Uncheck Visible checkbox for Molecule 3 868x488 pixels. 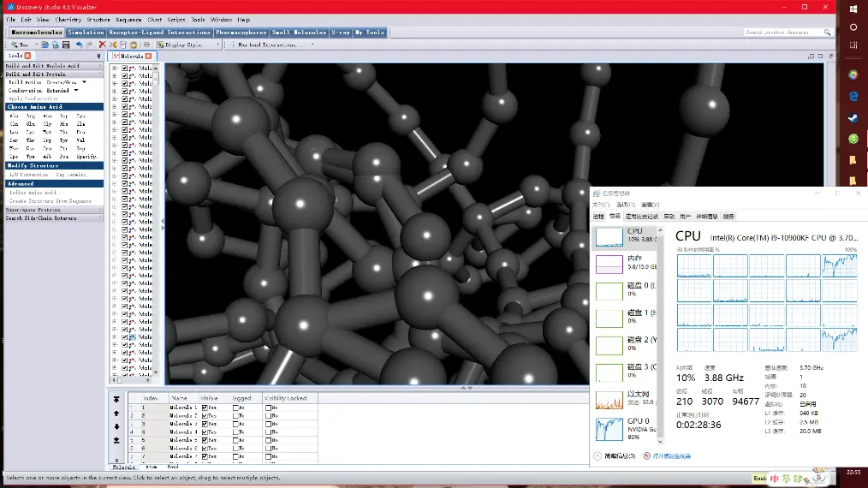(205, 424)
